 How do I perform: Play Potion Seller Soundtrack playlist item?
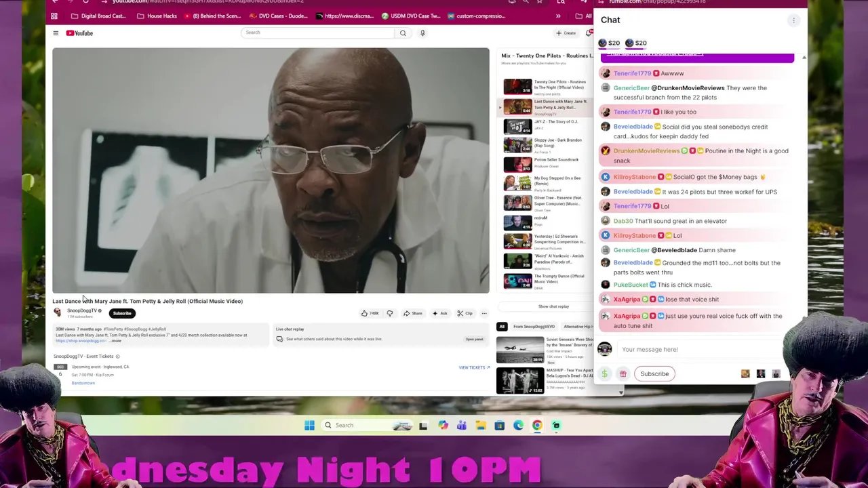546,164
